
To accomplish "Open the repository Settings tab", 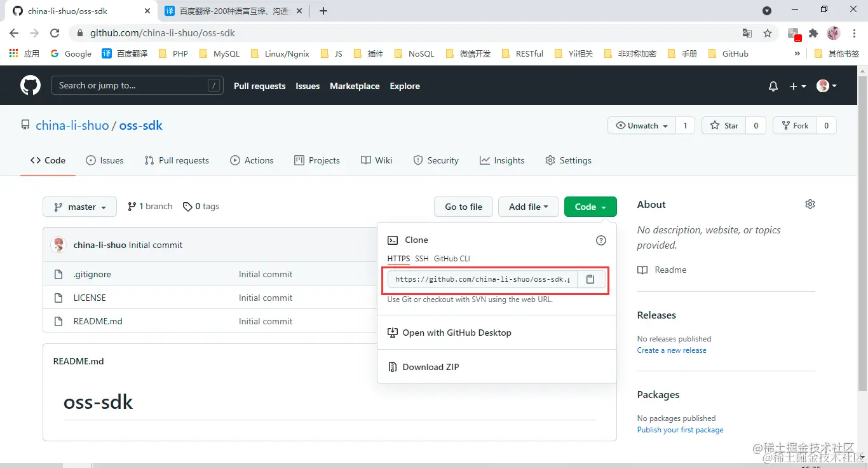I will [568, 160].
